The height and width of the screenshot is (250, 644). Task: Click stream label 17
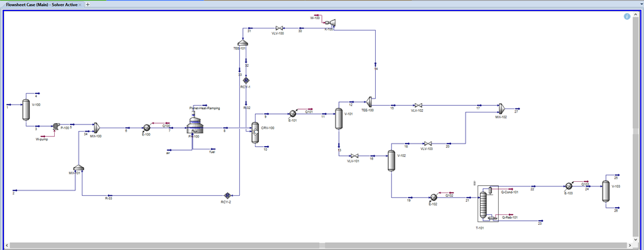[x=478, y=108]
